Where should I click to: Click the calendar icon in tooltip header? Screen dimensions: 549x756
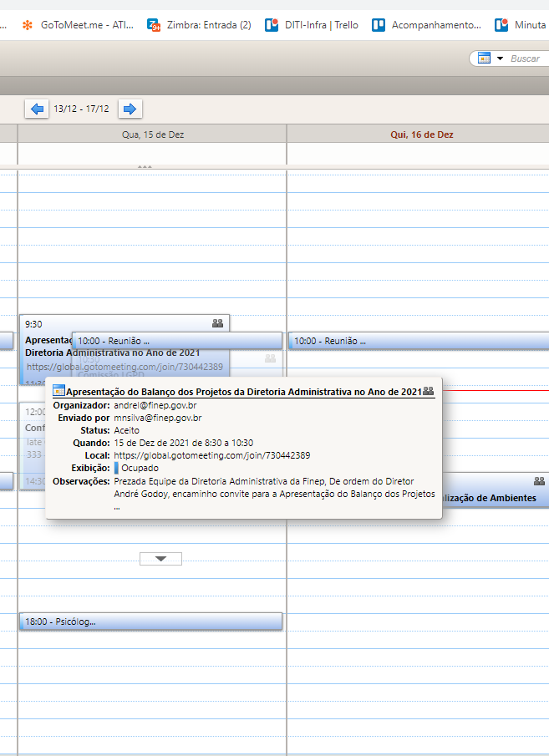(x=58, y=391)
